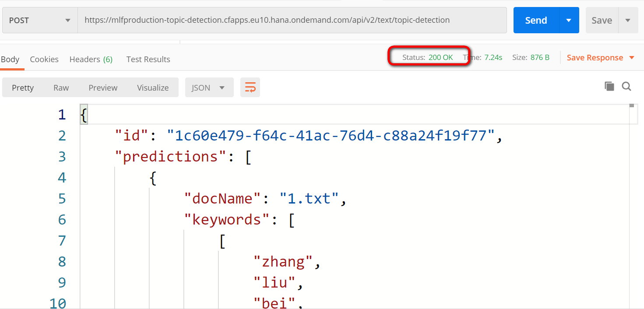Open the Save Response dropdown
The height and width of the screenshot is (309, 644).
coord(601,57)
